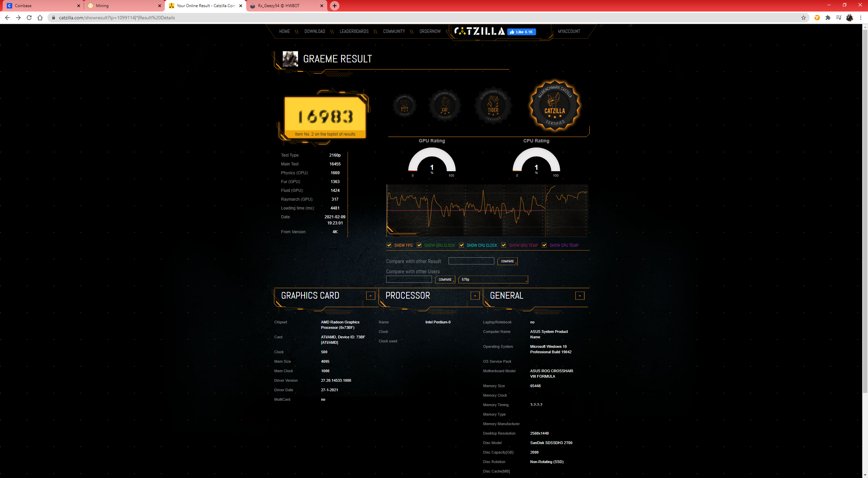Viewport: 868px width, 478px height.
Task: Click the Main Test value 16455
Action: click(x=335, y=164)
